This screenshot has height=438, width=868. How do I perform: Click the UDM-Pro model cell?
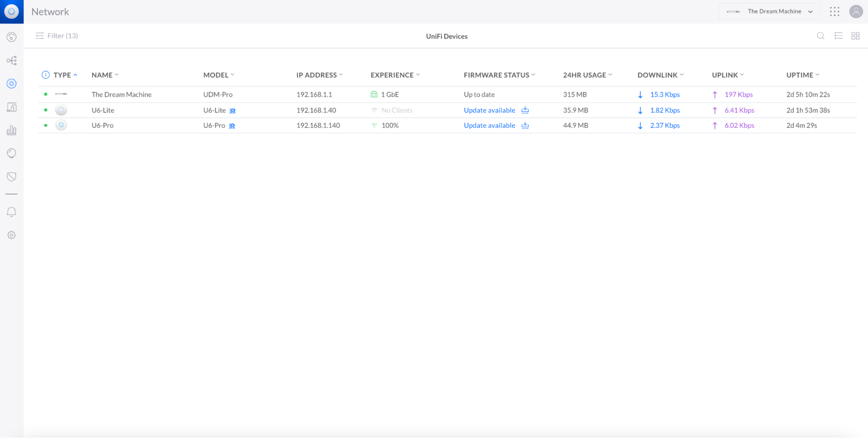pyautogui.click(x=218, y=94)
